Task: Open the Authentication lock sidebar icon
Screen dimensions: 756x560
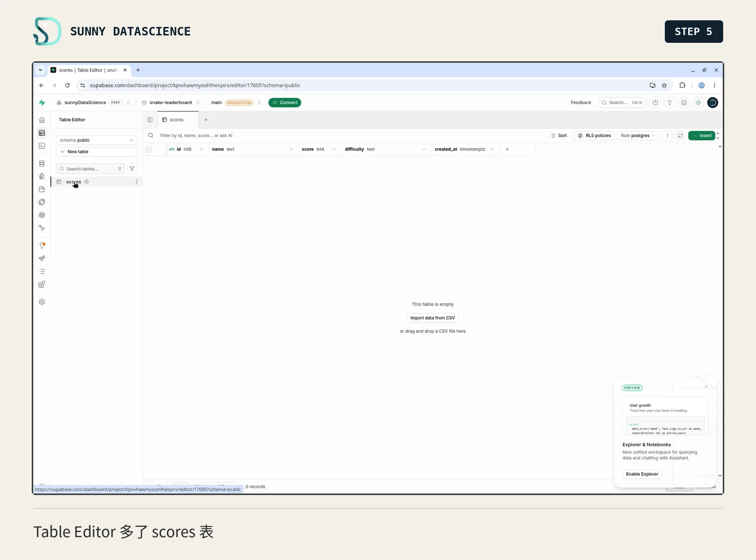Action: tap(42, 176)
